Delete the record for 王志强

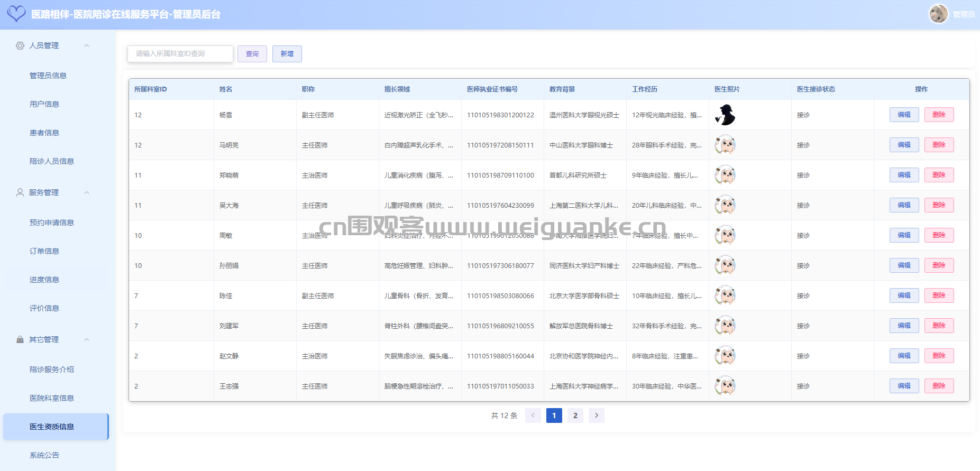(x=939, y=386)
